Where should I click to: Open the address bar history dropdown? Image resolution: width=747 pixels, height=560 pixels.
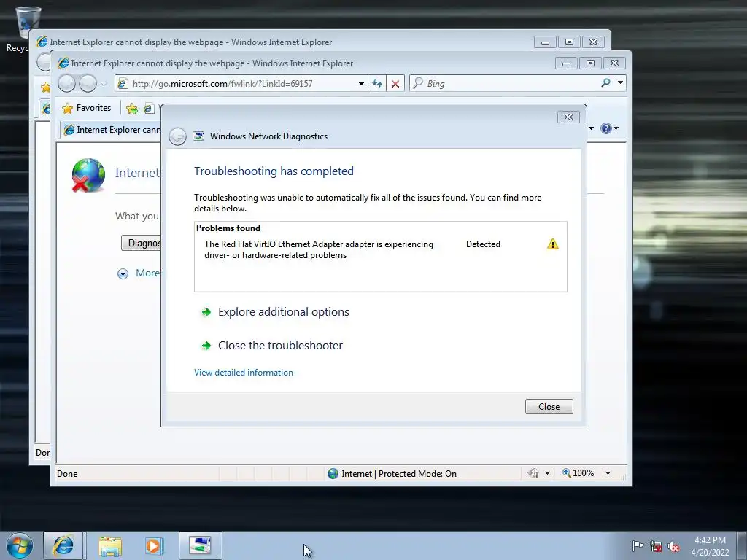[362, 84]
